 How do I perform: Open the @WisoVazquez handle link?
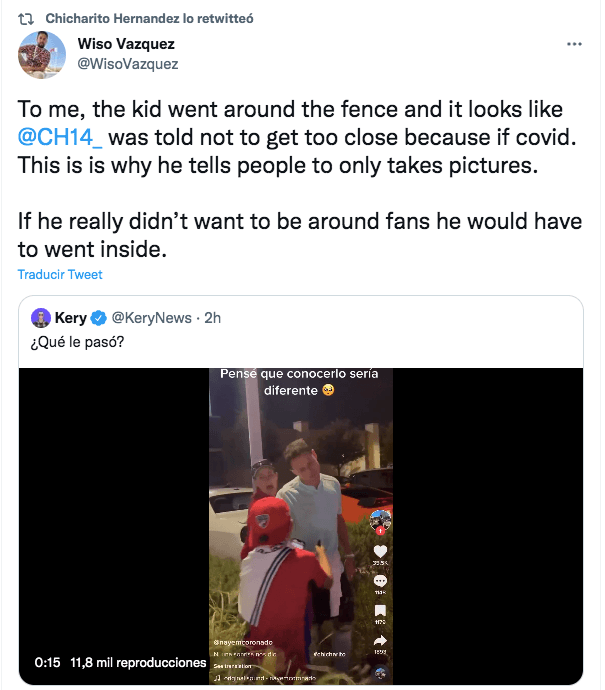point(128,64)
